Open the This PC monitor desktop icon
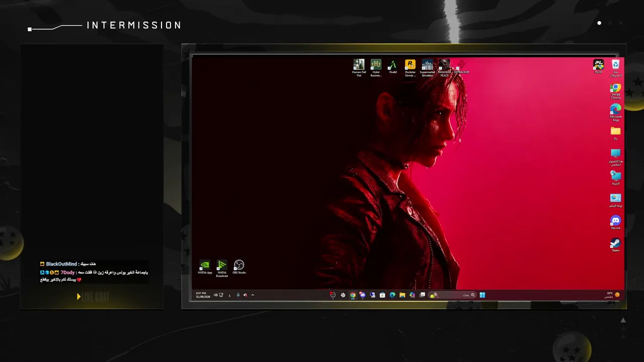The width and height of the screenshot is (644, 362). [615, 157]
